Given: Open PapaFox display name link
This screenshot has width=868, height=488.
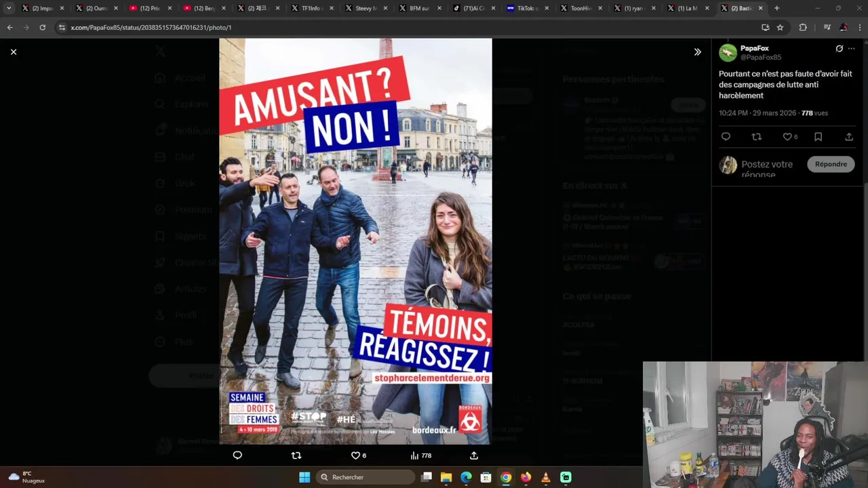Looking at the screenshot, I should [755, 48].
